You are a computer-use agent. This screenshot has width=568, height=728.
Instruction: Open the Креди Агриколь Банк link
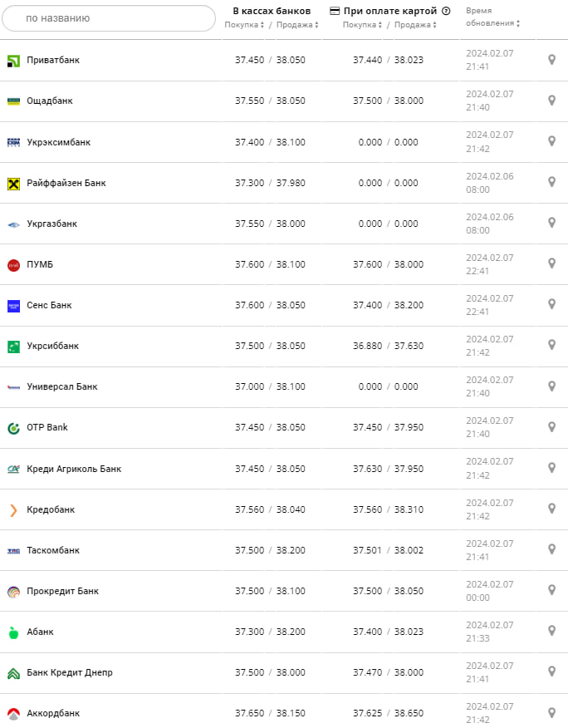click(x=74, y=469)
